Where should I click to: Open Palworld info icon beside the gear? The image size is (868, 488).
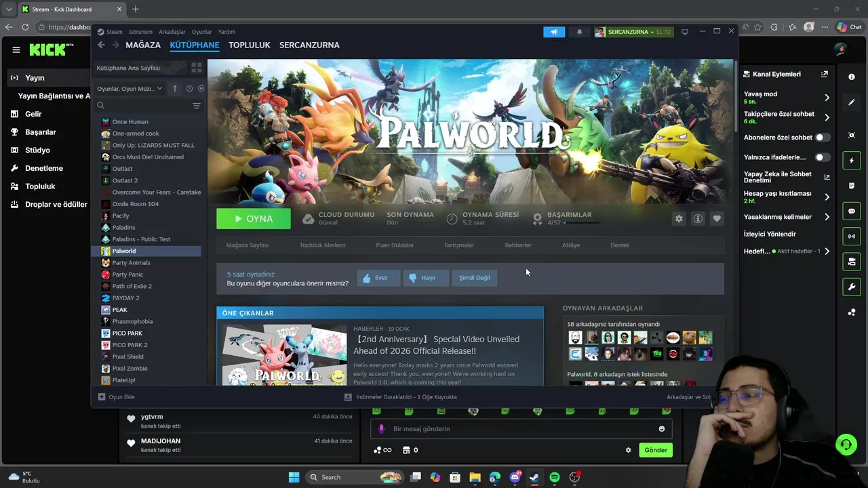tap(698, 218)
